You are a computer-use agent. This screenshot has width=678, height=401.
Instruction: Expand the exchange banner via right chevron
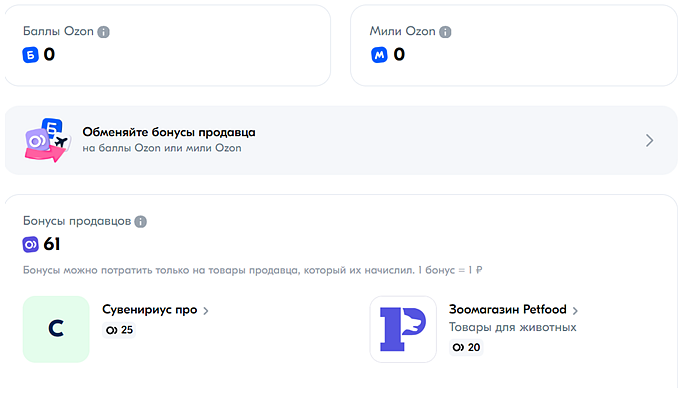coord(649,140)
